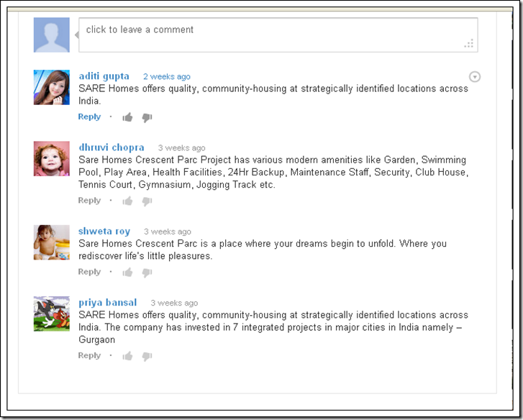Thumbs down priya bansal's comment
This screenshot has width=523, height=420.
[x=147, y=356]
